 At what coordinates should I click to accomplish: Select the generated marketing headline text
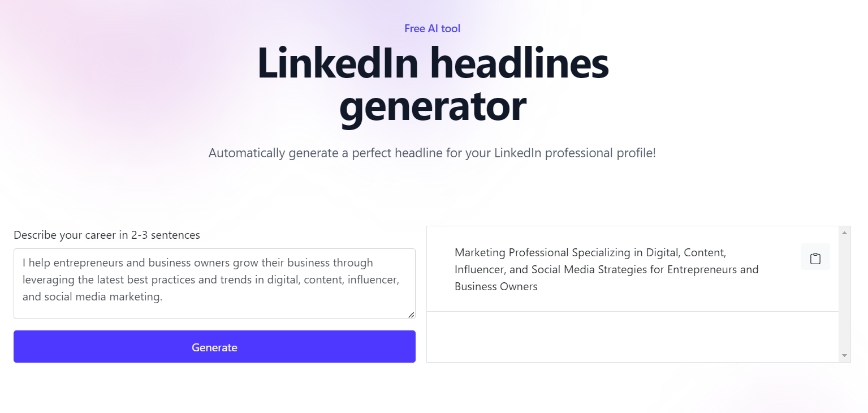[x=606, y=269]
